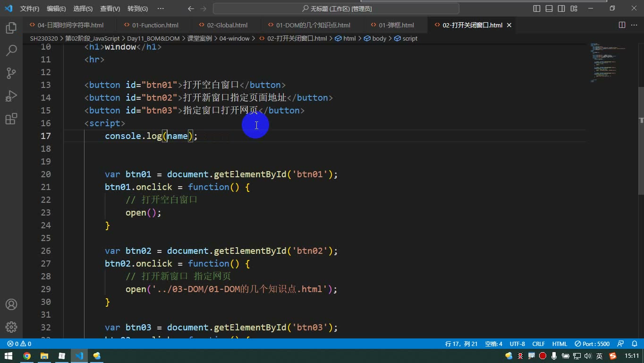Switch to 01-Function.html tab
This screenshot has height=363, width=644.
tap(155, 25)
